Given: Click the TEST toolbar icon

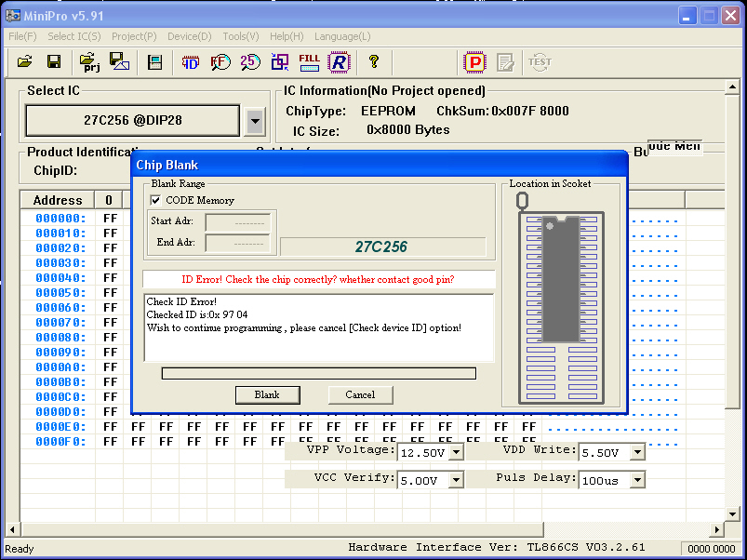Looking at the screenshot, I should pos(540,62).
